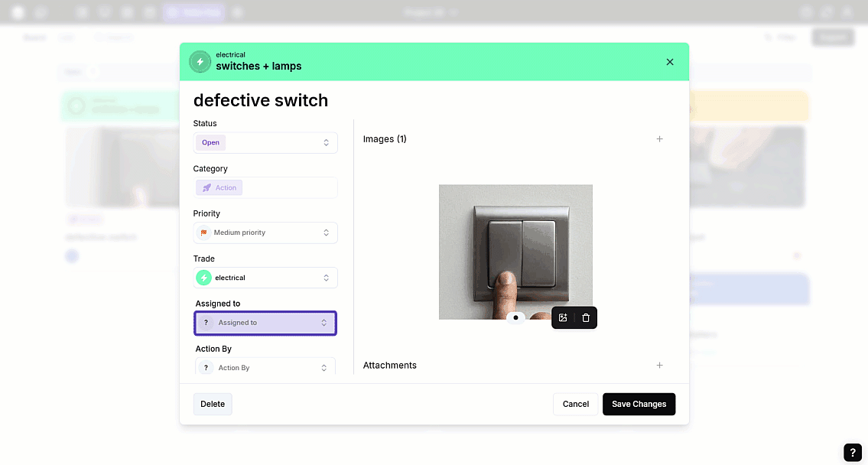Add a new image with plus icon
868x465 pixels.
(x=659, y=139)
